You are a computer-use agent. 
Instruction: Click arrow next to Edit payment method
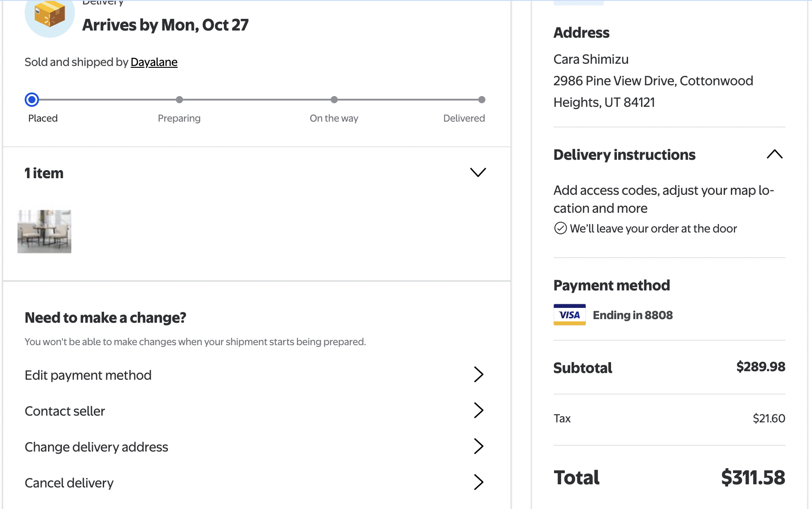(479, 374)
